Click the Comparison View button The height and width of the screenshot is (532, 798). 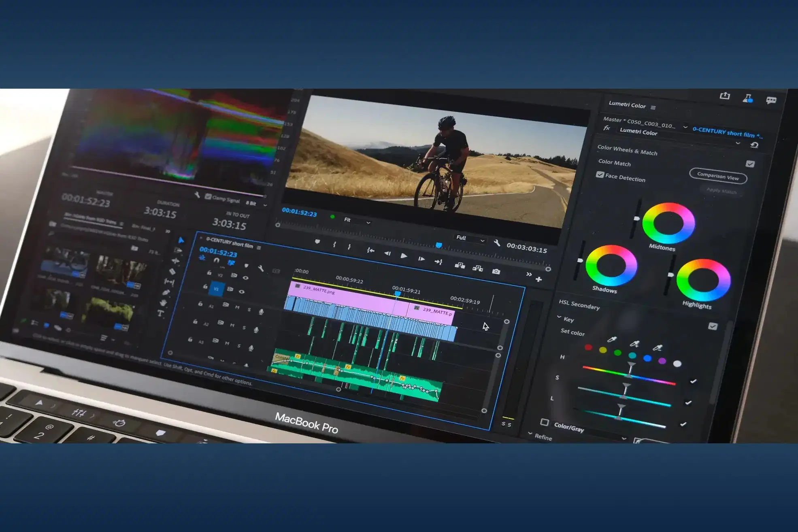pyautogui.click(x=718, y=177)
